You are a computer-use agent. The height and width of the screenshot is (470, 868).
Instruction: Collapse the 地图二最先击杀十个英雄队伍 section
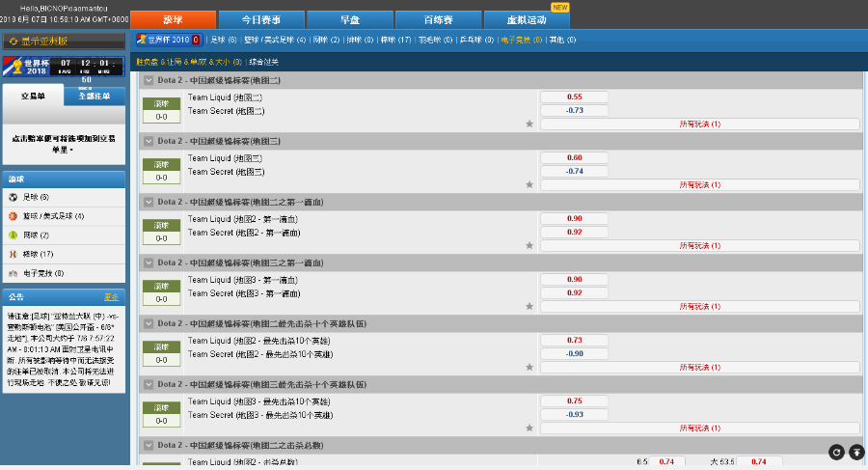coord(149,323)
